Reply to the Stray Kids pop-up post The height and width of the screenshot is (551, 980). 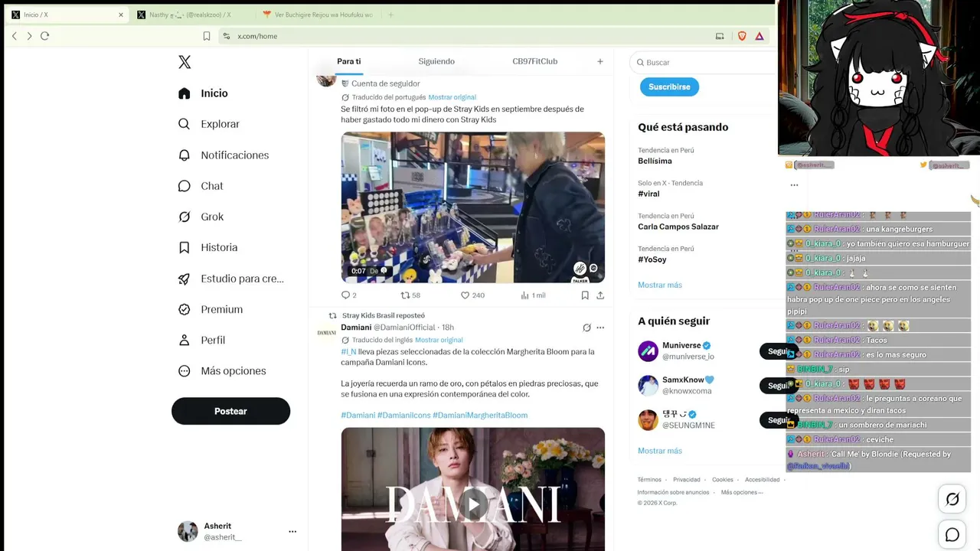(x=345, y=295)
